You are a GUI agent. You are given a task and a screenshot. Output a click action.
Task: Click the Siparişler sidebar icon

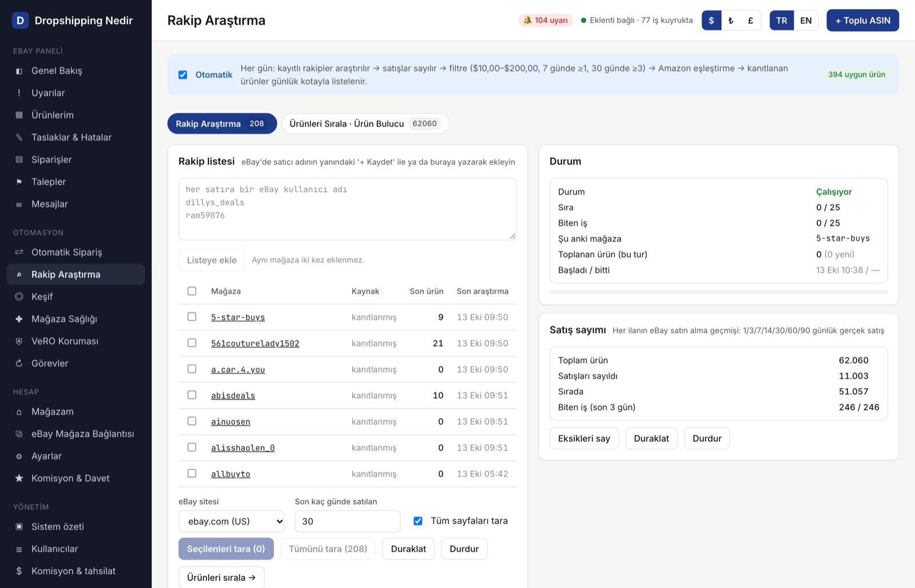(x=19, y=160)
